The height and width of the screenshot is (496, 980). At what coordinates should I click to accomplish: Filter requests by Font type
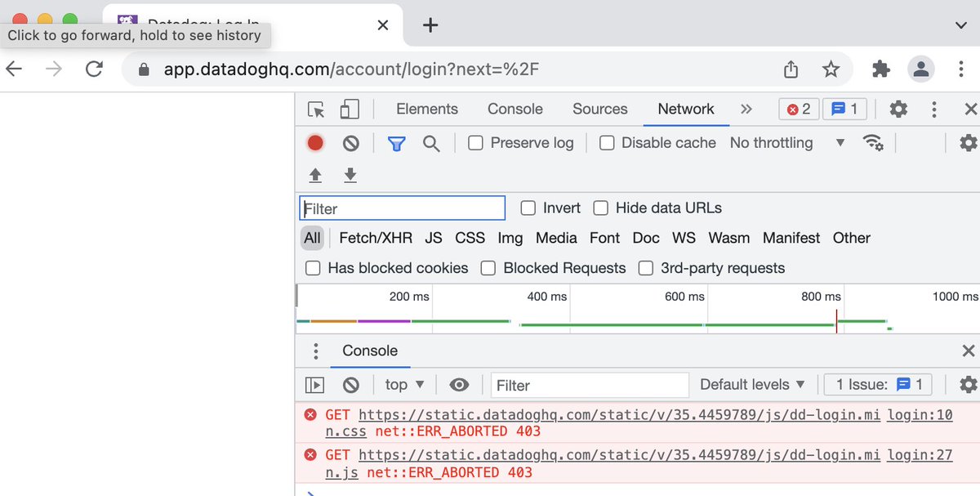click(605, 239)
